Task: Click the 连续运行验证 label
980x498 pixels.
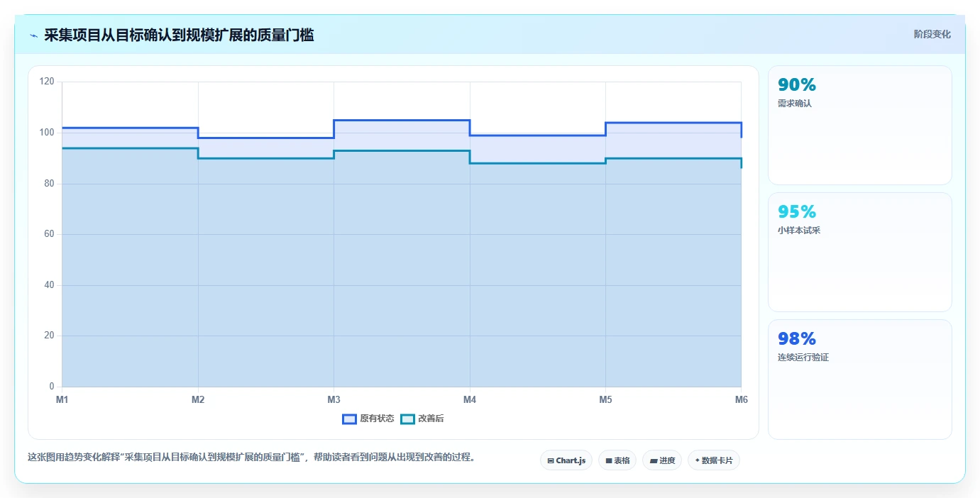Action: point(803,358)
